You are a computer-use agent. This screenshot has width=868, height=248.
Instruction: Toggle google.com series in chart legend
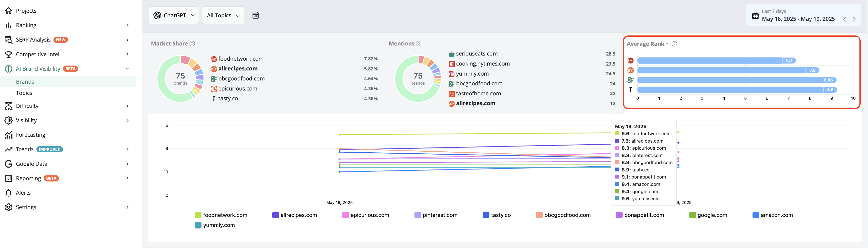708,215
